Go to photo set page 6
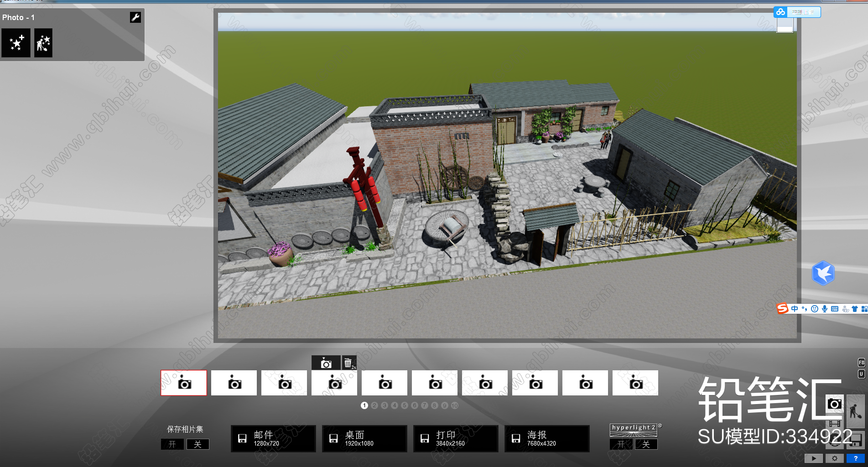868x467 pixels. point(415,405)
